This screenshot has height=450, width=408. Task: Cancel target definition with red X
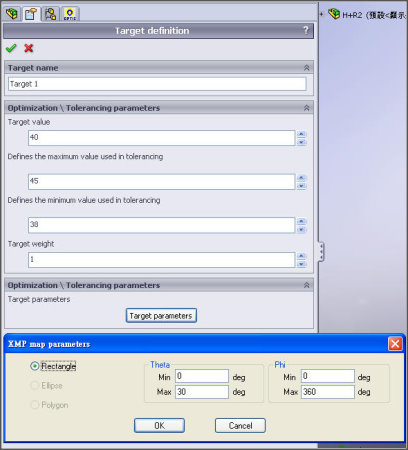click(x=29, y=48)
